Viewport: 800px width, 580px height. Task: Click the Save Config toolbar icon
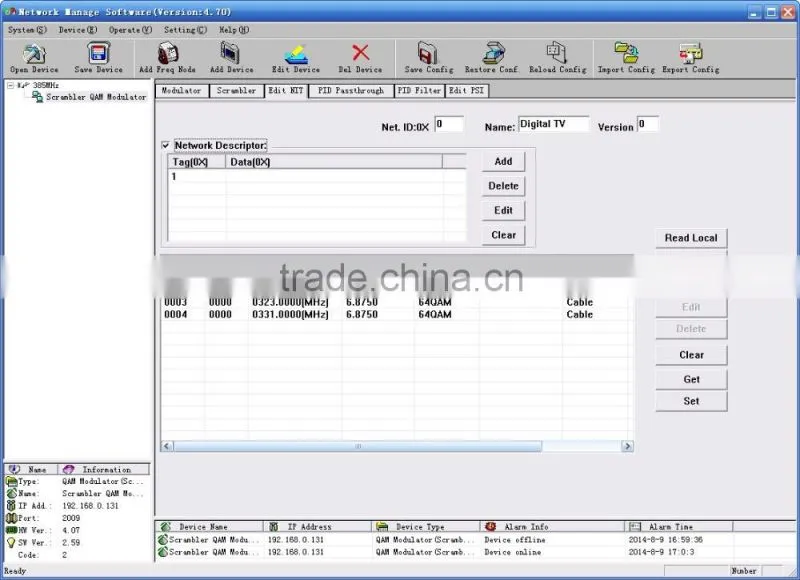coord(428,53)
